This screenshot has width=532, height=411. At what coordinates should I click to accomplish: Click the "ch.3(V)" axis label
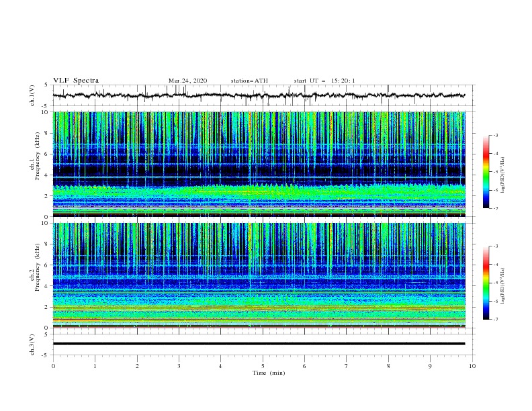32,345
